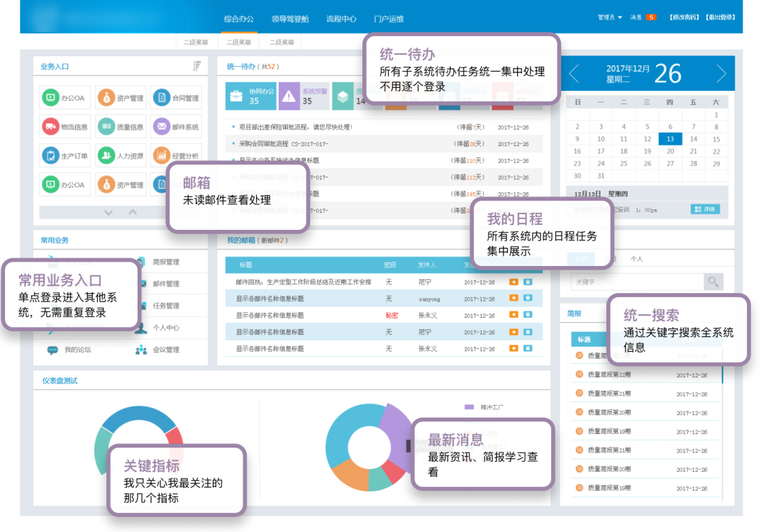Switch to the 流程中心 top menu

pyautogui.click(x=341, y=18)
